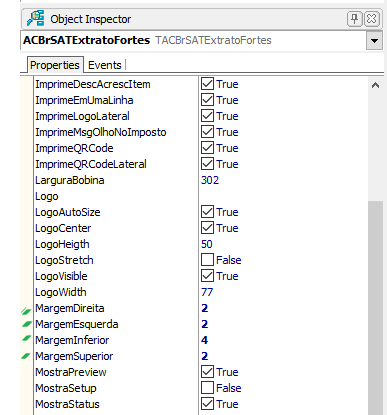
Task: Select the ImprimeDescAcrescItem property name
Action: [x=93, y=84]
